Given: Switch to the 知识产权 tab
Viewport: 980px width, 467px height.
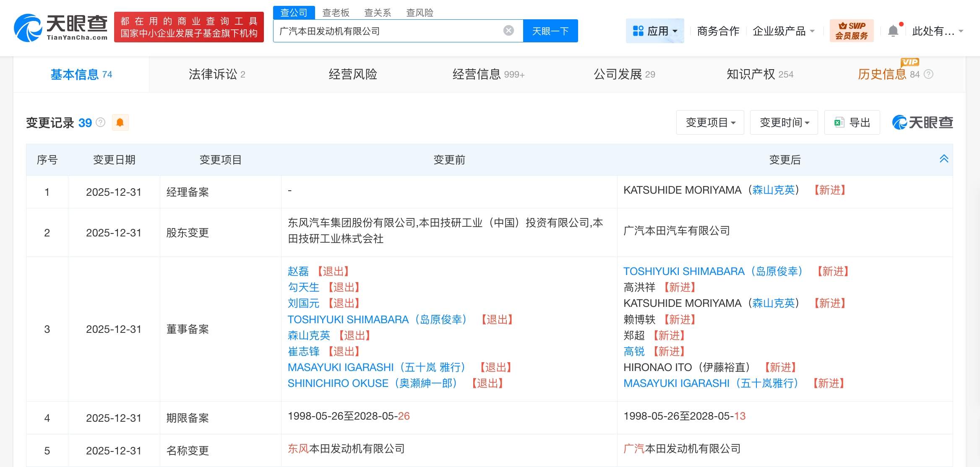Looking at the screenshot, I should pos(759,74).
